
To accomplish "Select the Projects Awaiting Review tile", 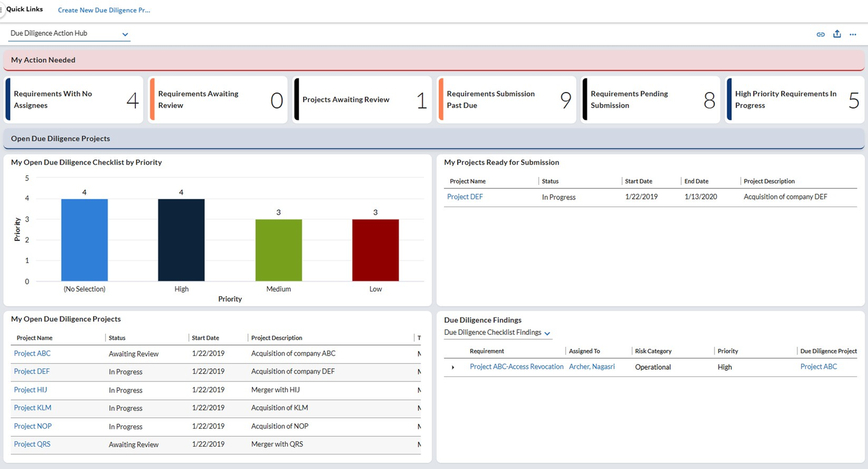I will click(362, 99).
